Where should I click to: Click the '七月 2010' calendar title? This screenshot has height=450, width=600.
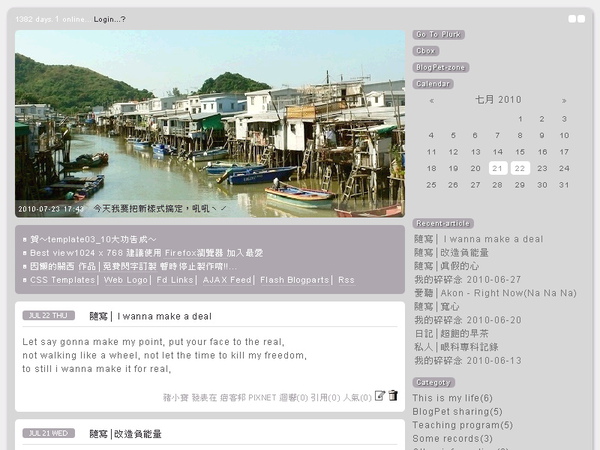(x=498, y=100)
